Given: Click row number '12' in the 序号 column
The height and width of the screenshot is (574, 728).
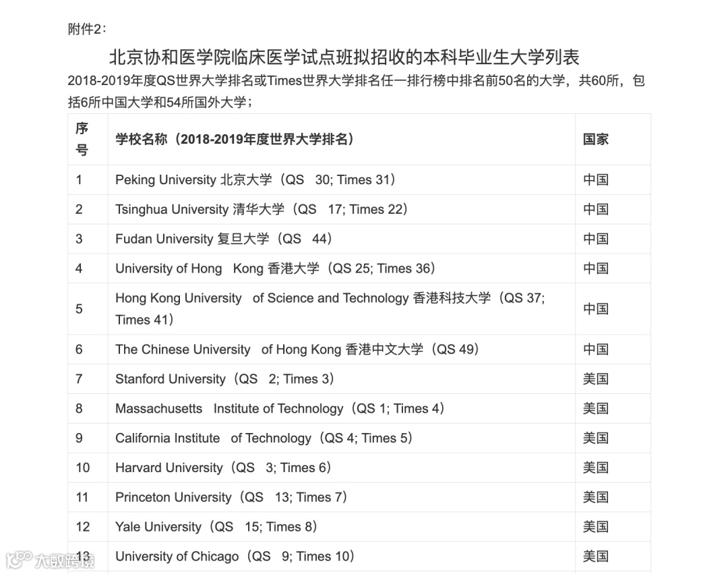Looking at the screenshot, I should [x=83, y=527].
